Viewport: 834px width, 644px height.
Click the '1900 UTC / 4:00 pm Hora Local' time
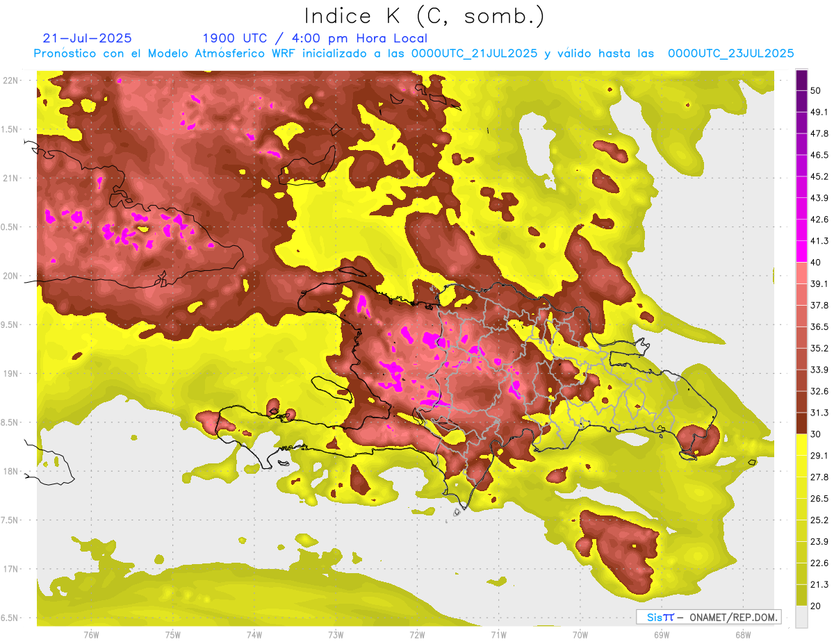[x=315, y=38]
